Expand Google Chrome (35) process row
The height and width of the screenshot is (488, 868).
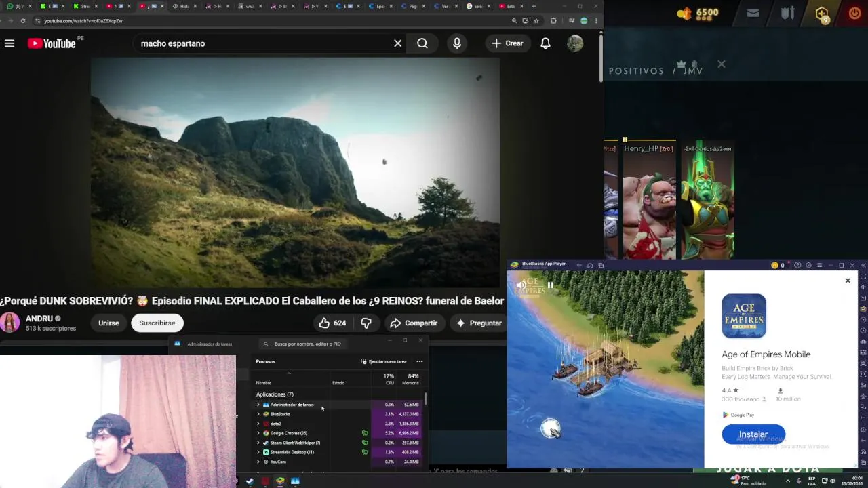coord(258,433)
